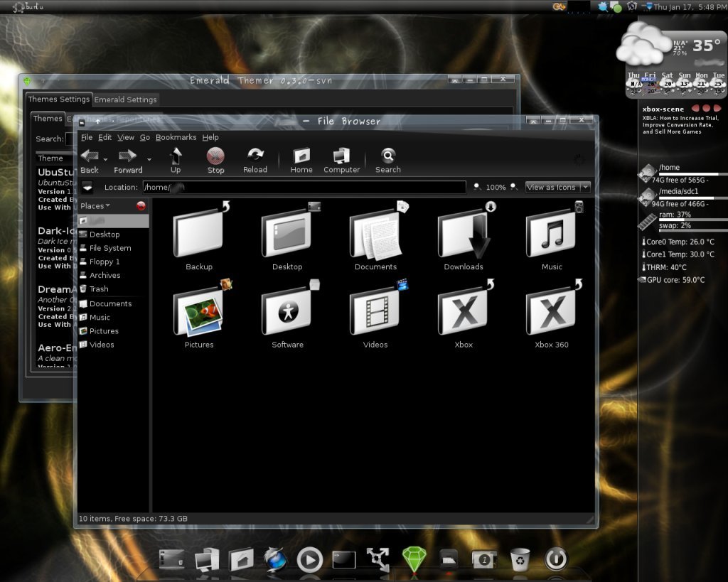Select Dark-Ice theme in Emerald list
The image size is (728, 582).
coord(57,248)
